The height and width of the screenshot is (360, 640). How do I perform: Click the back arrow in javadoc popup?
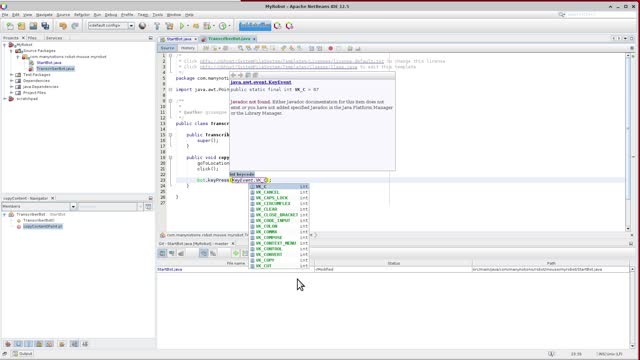(233, 75)
